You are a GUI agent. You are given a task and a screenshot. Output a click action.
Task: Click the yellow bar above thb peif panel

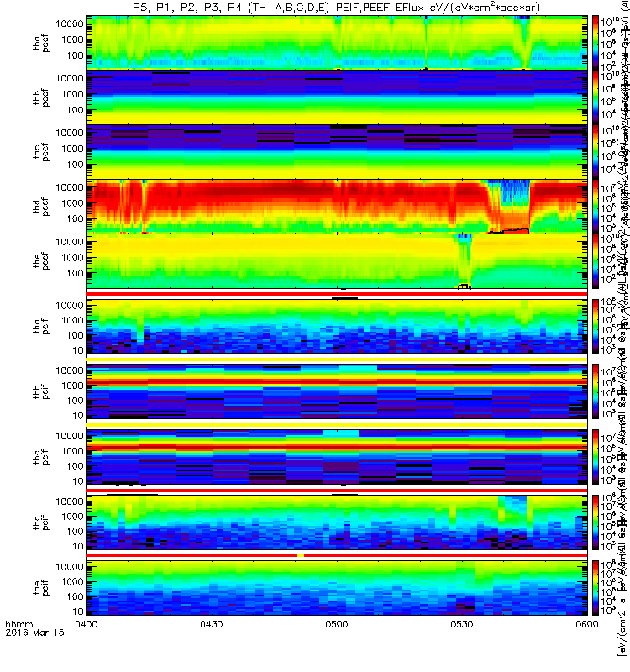tap(337, 360)
